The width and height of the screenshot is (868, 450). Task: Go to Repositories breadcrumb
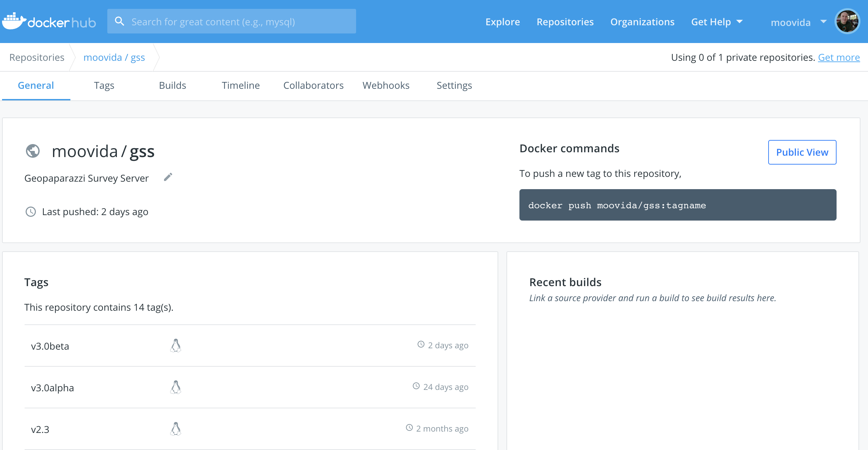click(x=37, y=57)
